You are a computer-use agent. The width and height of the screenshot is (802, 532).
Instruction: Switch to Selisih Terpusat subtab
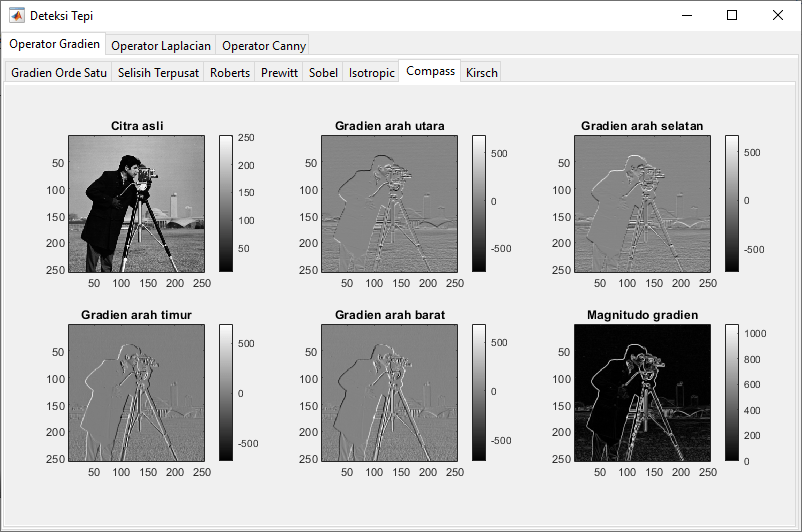[158, 73]
